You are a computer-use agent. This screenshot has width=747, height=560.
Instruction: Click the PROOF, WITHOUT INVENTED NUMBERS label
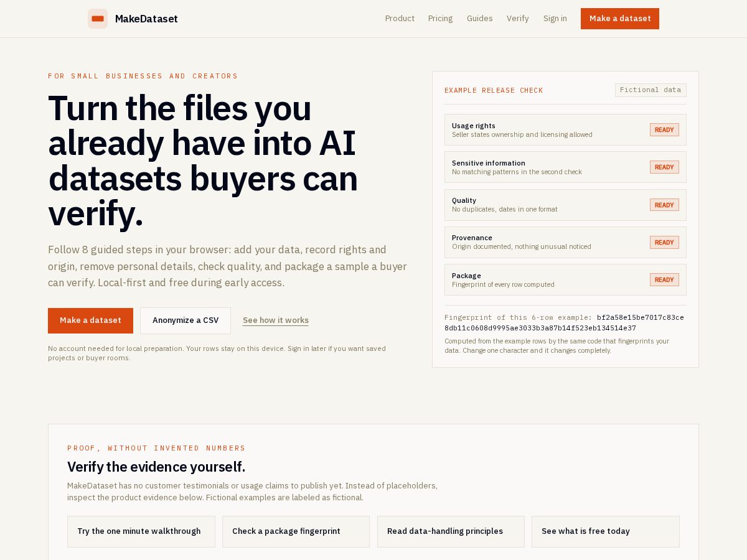[156, 448]
